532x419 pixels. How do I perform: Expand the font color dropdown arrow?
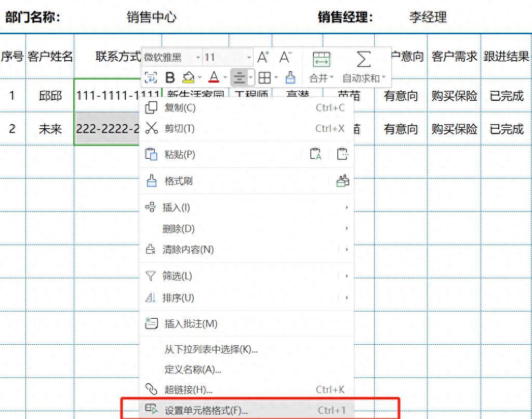coord(225,78)
